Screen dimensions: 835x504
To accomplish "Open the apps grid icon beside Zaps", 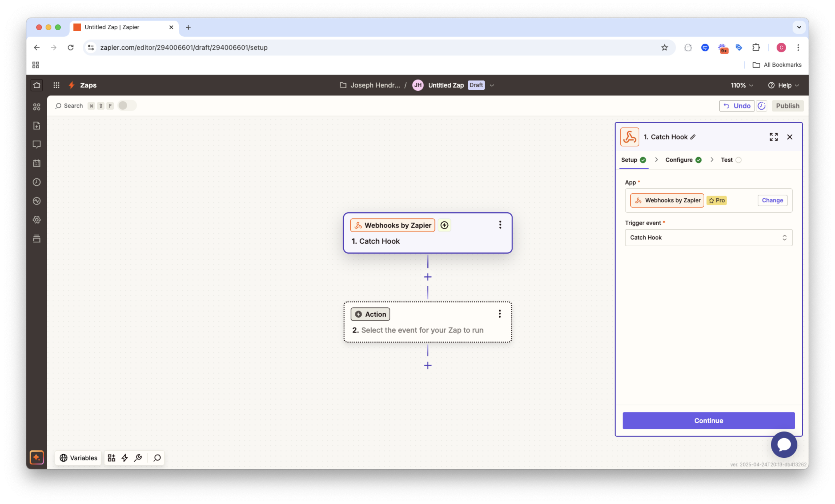I will click(56, 85).
